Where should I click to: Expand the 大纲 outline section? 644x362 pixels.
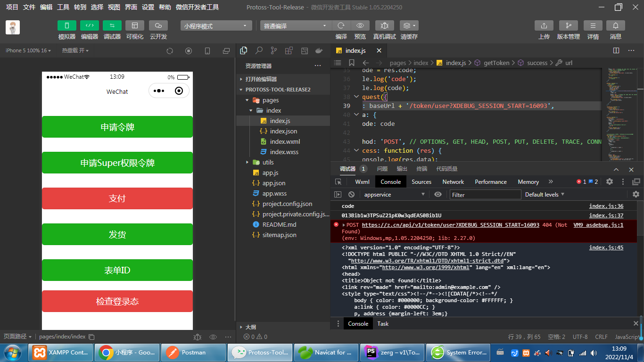pyautogui.click(x=283, y=327)
